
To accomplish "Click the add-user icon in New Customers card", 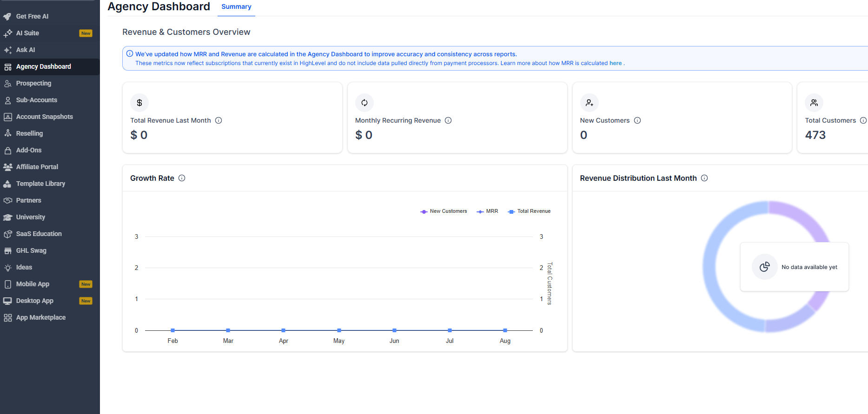I will coord(590,103).
